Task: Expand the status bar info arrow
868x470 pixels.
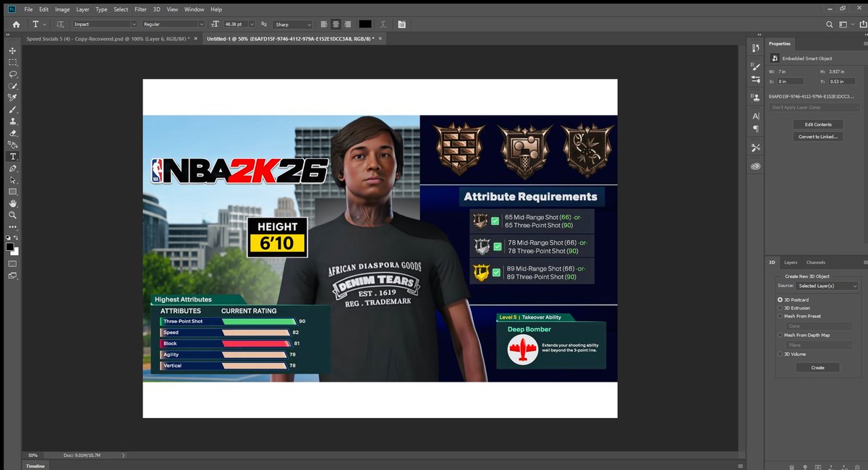Action: [124, 456]
